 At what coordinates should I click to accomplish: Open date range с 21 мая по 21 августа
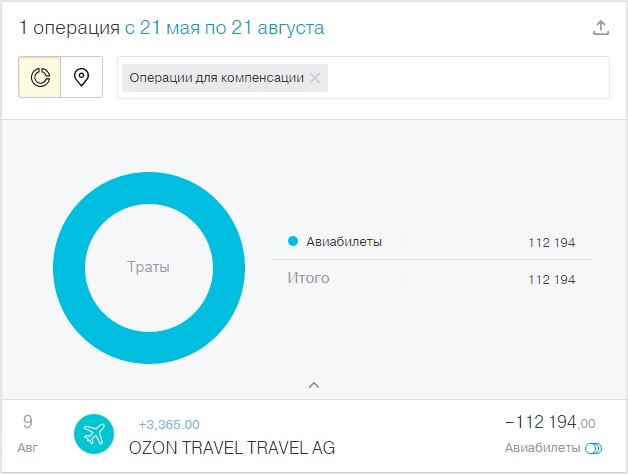pos(224,28)
